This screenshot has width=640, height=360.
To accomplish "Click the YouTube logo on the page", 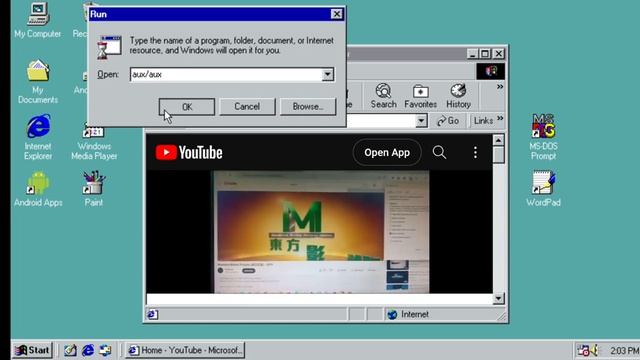I will [x=189, y=152].
